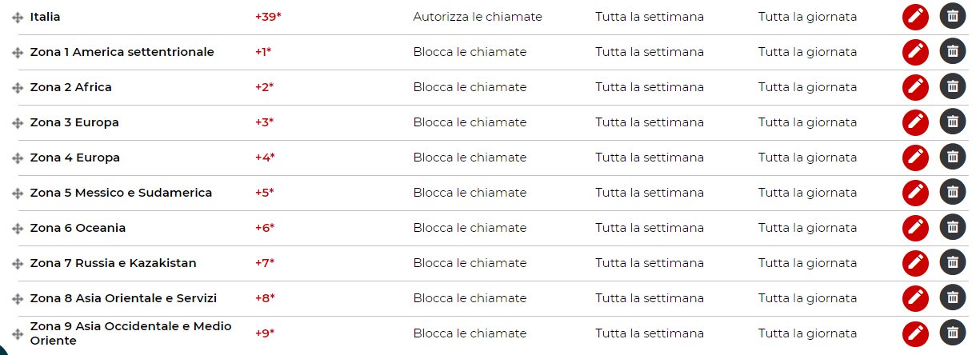This screenshot has width=980, height=355.
Task: Edit the Italia +39 rule
Action: tap(915, 17)
